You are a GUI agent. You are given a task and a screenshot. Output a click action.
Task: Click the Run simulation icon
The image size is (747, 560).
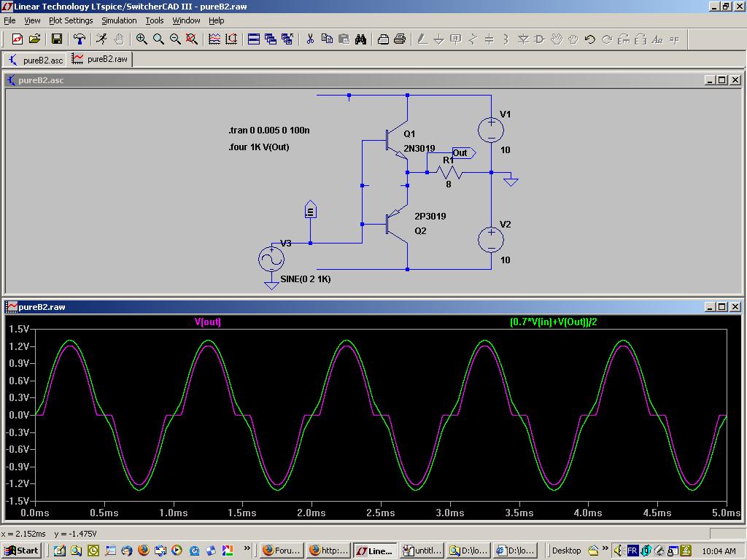tap(101, 39)
